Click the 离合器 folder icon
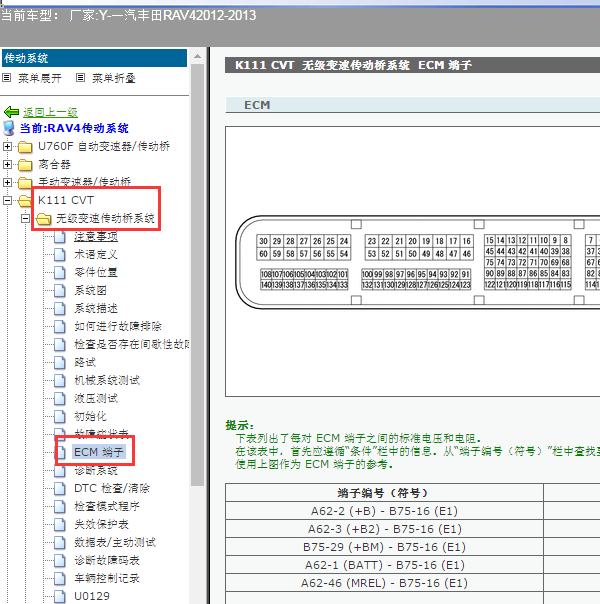Viewport: 600px width, 604px height. 25,165
